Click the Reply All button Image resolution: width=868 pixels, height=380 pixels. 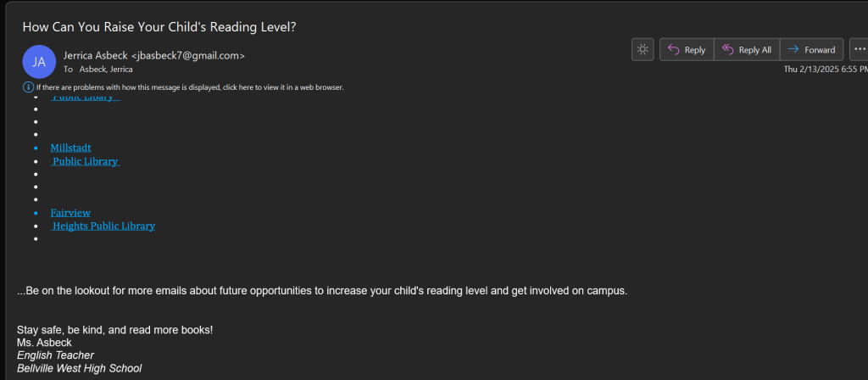click(x=746, y=50)
